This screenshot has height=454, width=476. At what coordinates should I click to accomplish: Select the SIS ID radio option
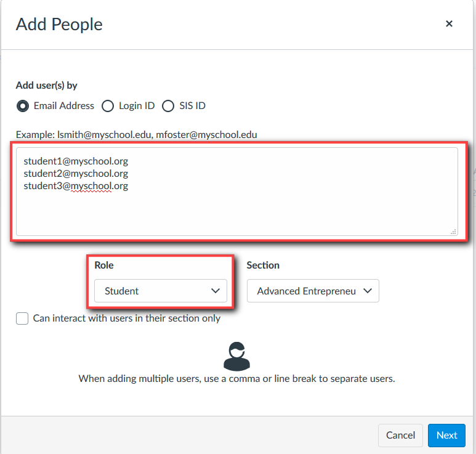(168, 106)
